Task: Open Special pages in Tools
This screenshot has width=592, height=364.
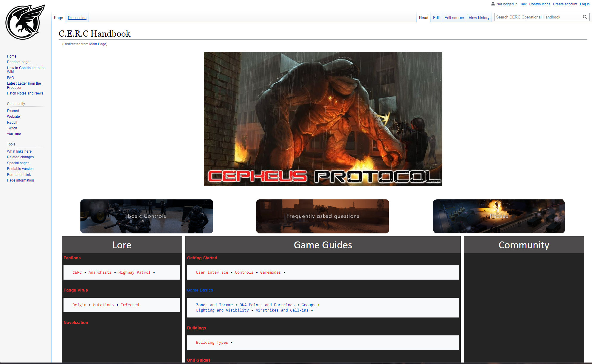Action: (18, 163)
